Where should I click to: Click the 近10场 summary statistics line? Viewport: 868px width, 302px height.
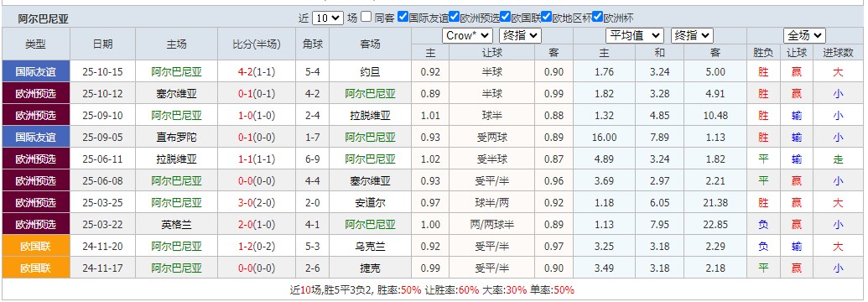coord(433,289)
